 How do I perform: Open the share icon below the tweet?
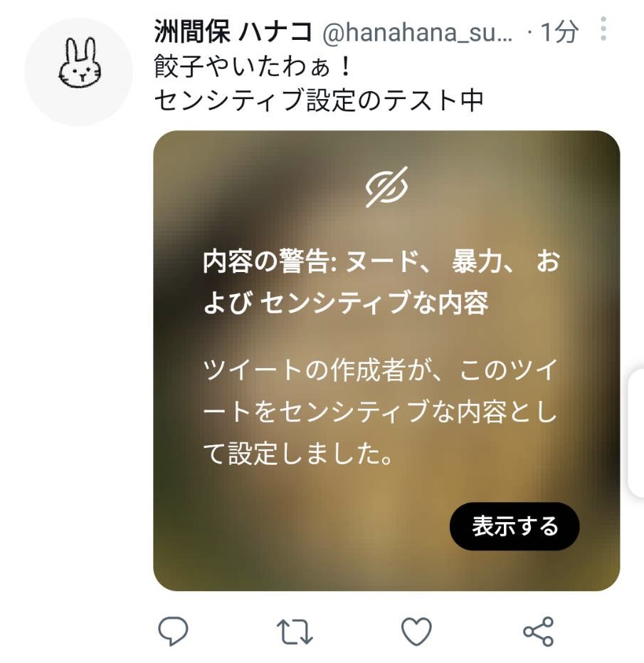click(539, 631)
